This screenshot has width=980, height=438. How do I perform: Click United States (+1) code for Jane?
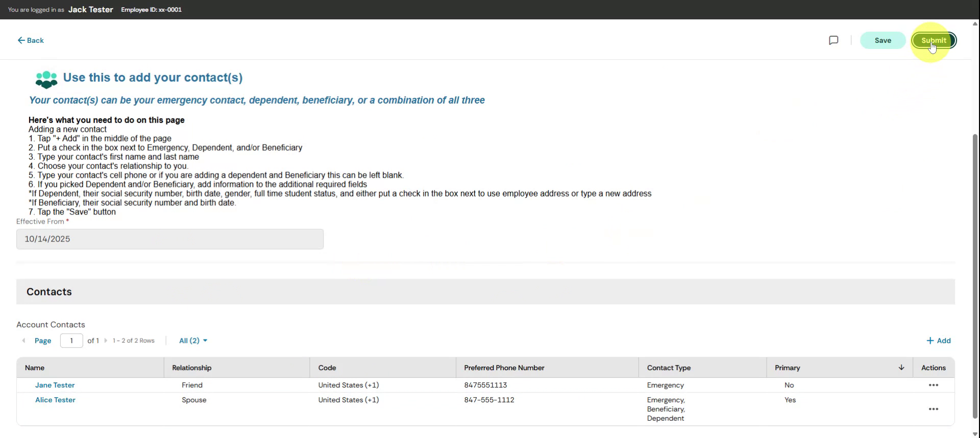(x=349, y=385)
